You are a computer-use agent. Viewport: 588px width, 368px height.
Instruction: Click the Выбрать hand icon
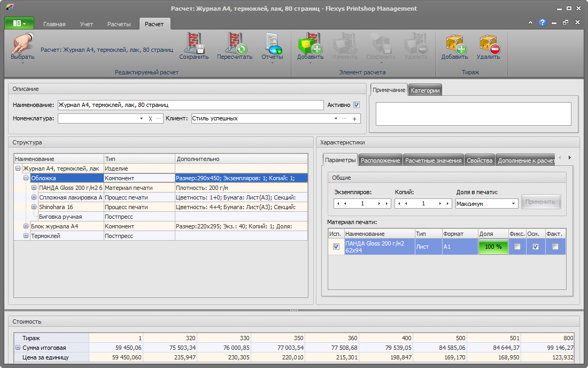click(22, 43)
